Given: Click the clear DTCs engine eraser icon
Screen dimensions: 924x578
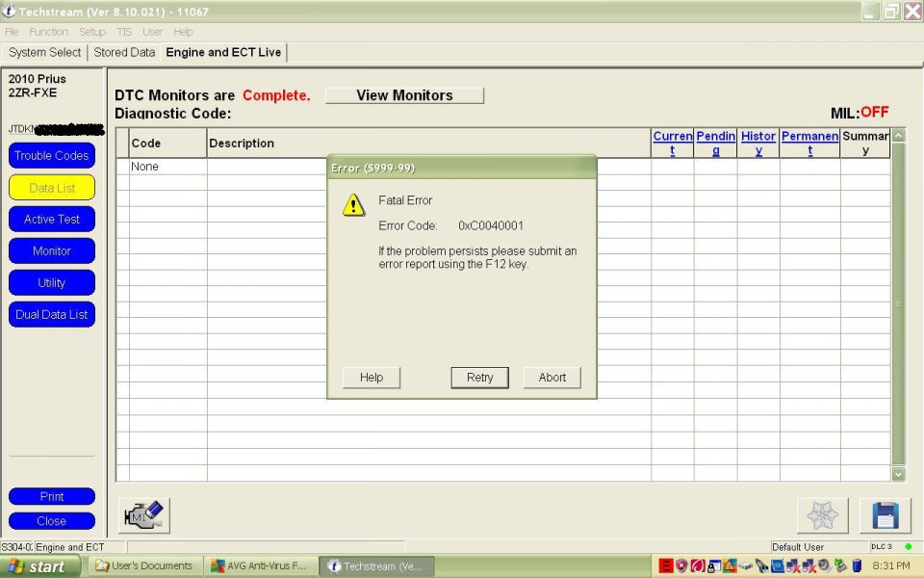Looking at the screenshot, I should [143, 515].
